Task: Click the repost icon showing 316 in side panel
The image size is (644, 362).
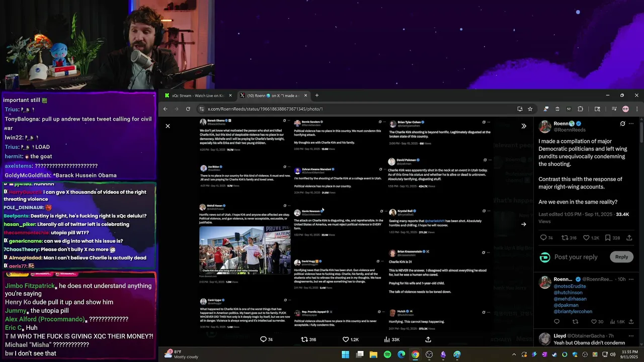Action: click(x=565, y=238)
